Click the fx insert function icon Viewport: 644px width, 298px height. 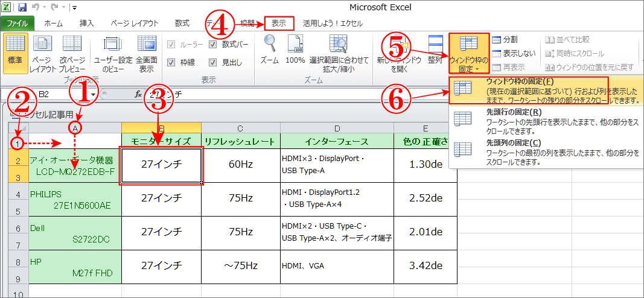[138, 95]
